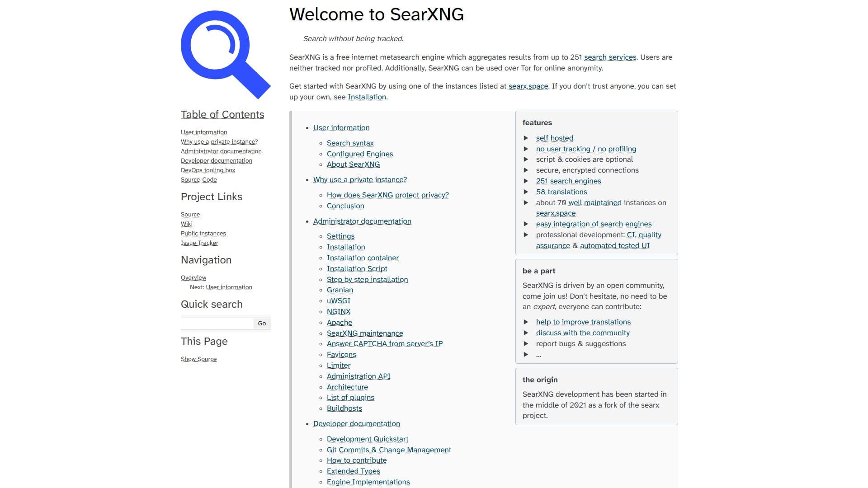Open User information in main list
This screenshot has width=868, height=488.
tap(341, 128)
